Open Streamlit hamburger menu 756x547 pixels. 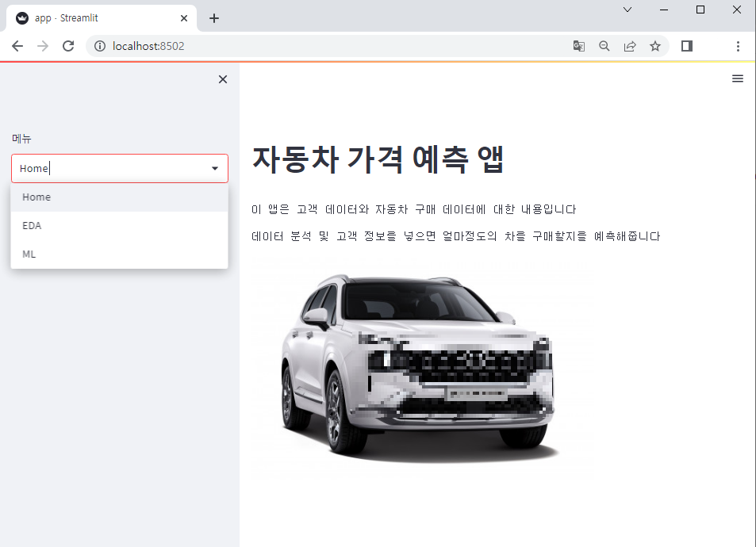pos(738,78)
